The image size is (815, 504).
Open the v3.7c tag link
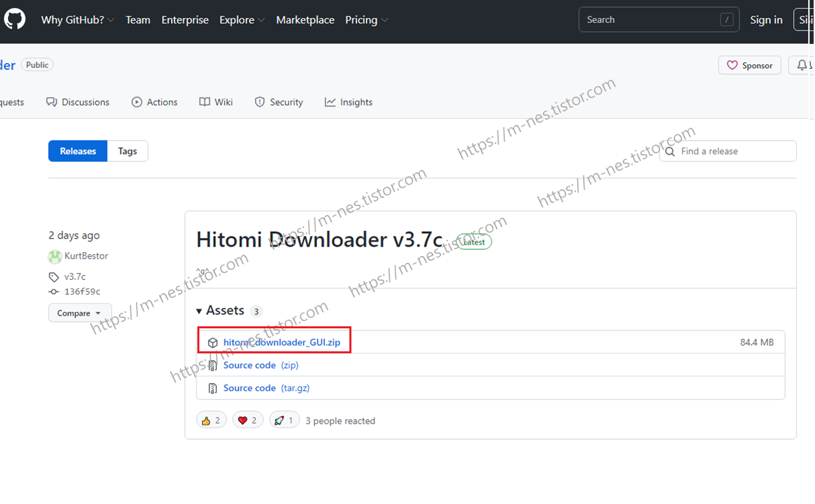pyautogui.click(x=75, y=277)
